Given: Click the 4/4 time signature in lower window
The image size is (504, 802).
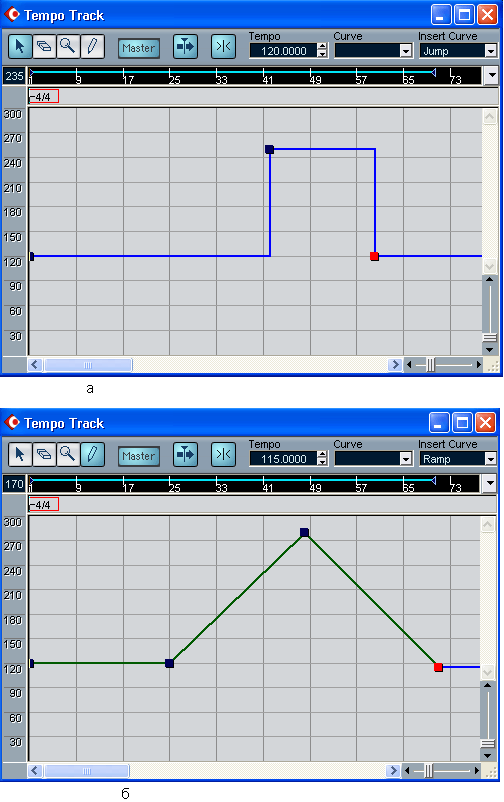Looking at the screenshot, I should click(43, 505).
